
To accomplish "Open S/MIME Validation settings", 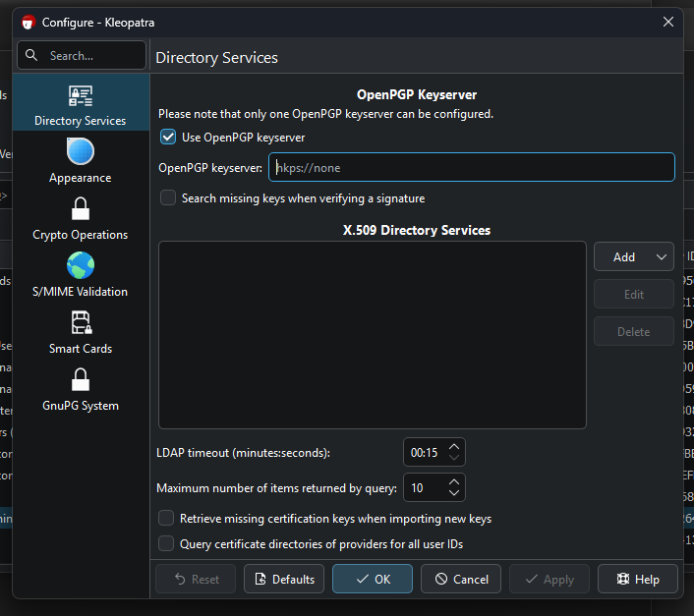I will coord(80,275).
